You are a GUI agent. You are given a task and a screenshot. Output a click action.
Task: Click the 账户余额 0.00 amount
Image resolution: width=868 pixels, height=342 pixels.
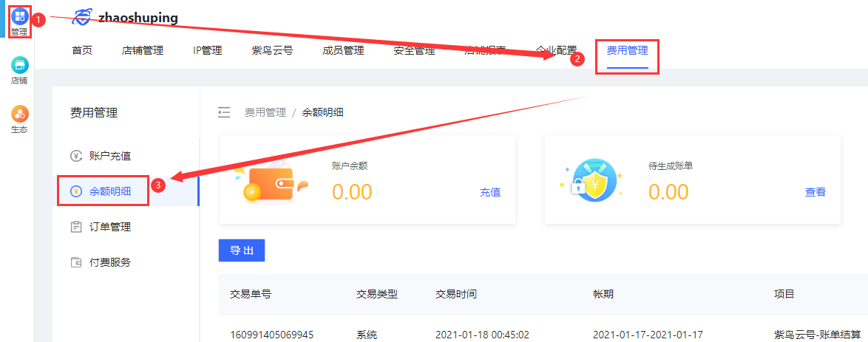(352, 193)
